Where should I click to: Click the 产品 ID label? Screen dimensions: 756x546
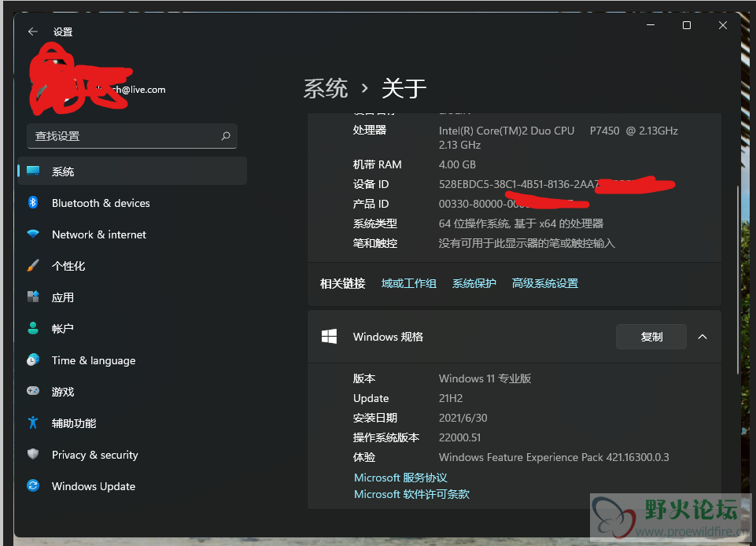point(371,204)
